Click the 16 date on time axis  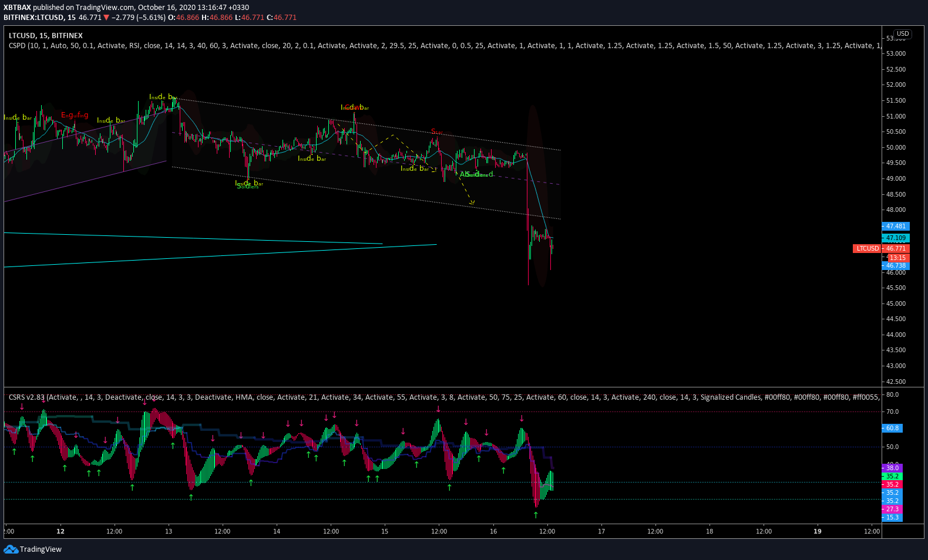493,531
